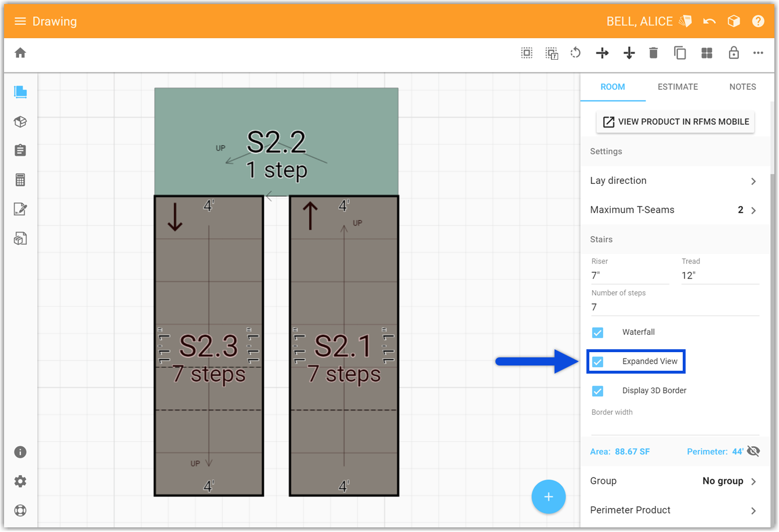Image resolution: width=779 pixels, height=532 pixels.
Task: Click the undo arrow in the header
Action: 709,21
